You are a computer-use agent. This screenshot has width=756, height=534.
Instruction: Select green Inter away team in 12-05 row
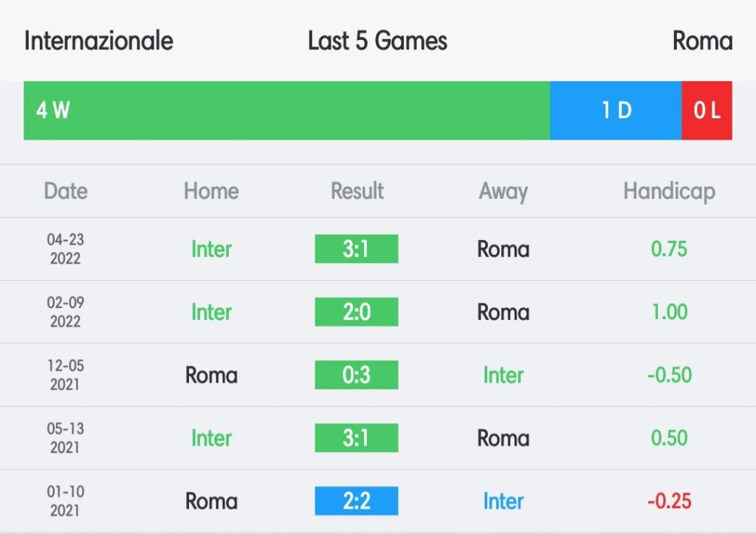(504, 375)
